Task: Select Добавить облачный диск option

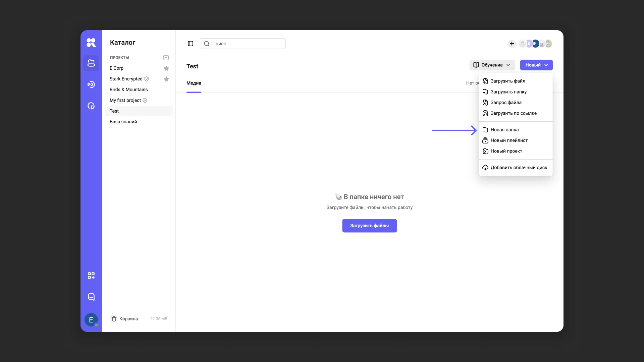Action: pyautogui.click(x=519, y=168)
